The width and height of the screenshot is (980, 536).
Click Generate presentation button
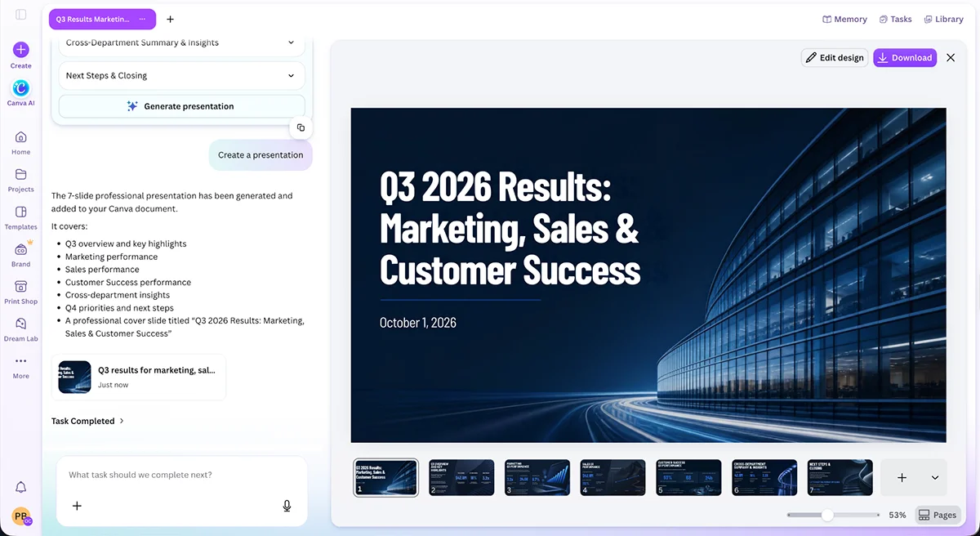click(181, 106)
